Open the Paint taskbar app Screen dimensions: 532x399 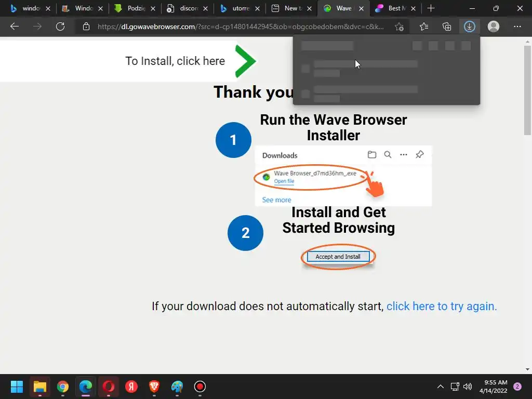pos(177,387)
